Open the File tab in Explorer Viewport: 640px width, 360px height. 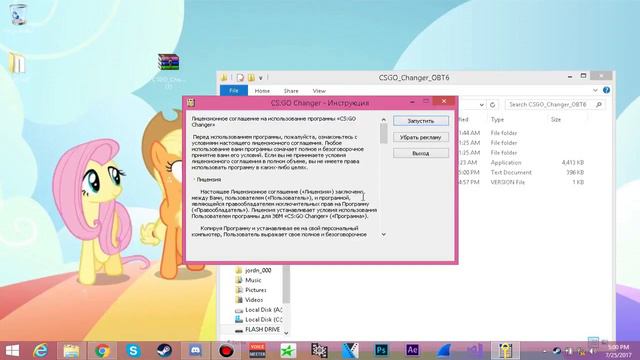(x=233, y=91)
